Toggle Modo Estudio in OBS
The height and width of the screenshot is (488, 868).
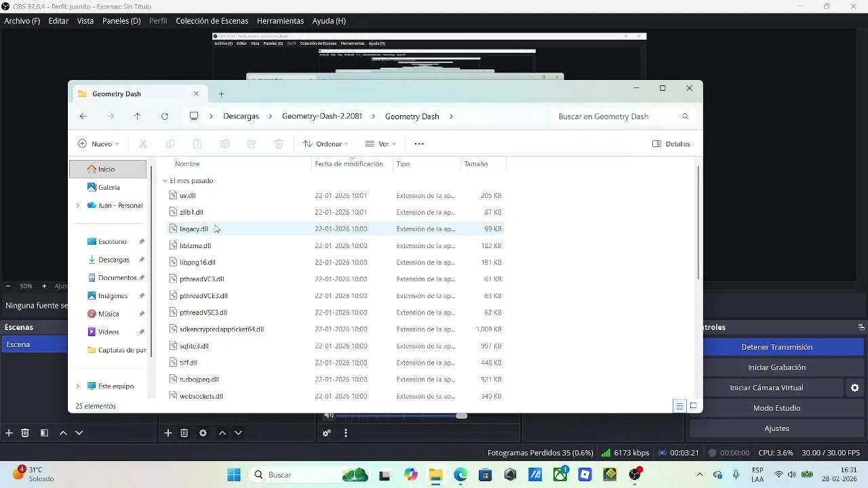[776, 408]
